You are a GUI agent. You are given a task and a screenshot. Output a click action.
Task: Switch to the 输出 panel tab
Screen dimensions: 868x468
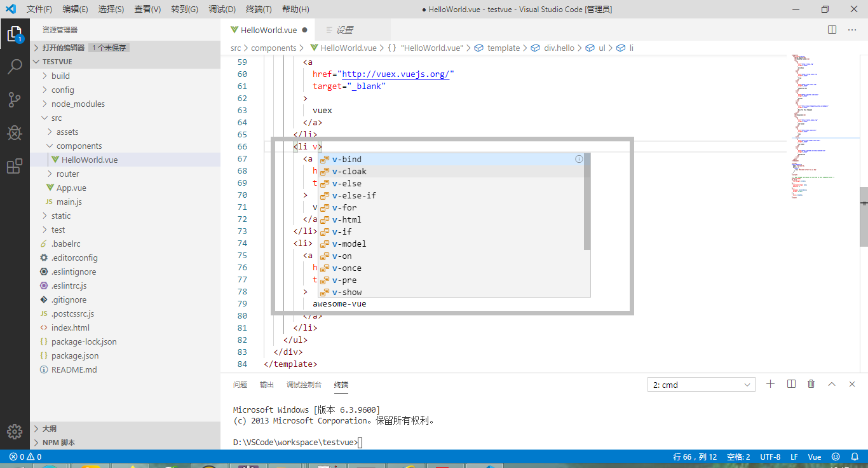[267, 385]
